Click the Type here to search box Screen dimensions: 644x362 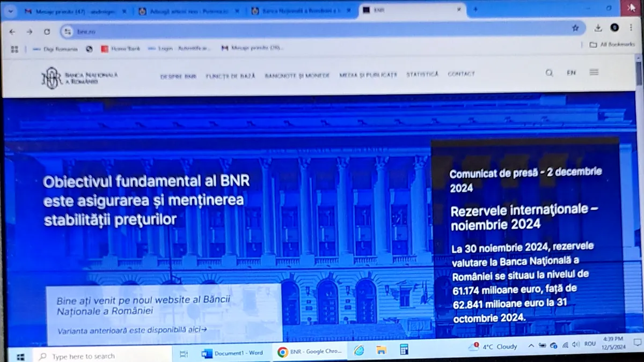coord(102,356)
